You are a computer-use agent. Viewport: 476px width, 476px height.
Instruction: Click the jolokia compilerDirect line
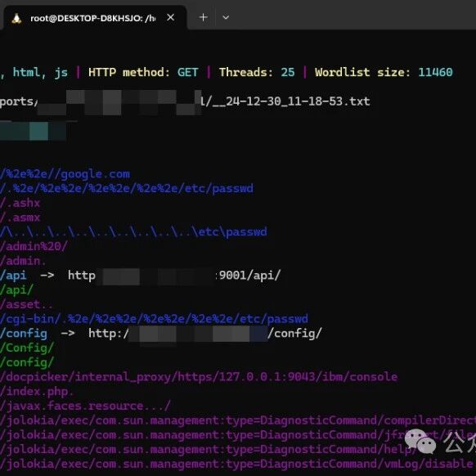(x=238, y=420)
